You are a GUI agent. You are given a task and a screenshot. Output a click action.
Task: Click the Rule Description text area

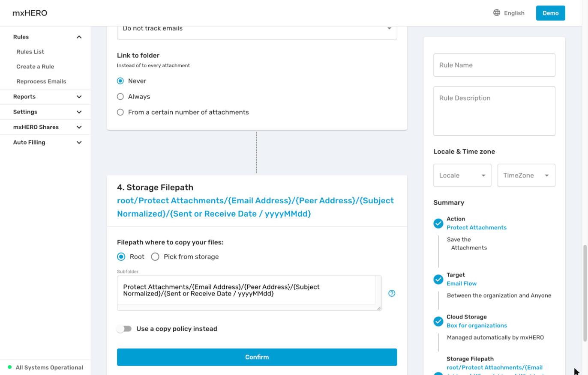point(494,111)
